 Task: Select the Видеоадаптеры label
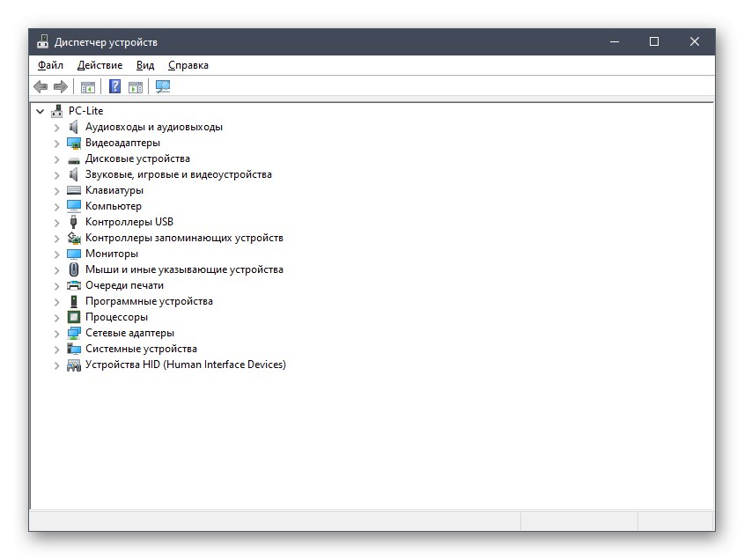coord(122,143)
